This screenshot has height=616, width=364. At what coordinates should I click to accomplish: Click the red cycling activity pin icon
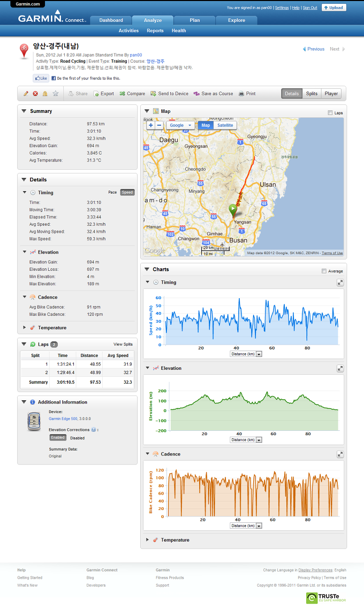click(x=24, y=51)
